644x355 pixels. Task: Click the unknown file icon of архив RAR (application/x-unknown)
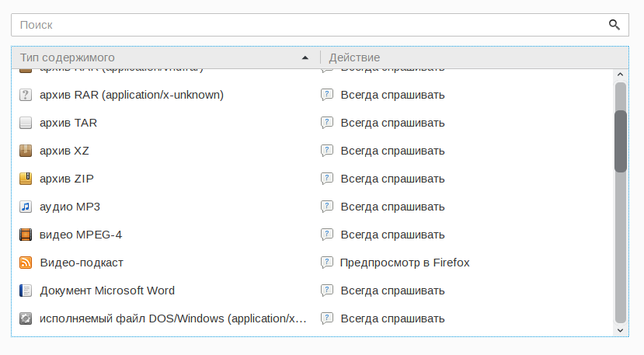coord(26,95)
